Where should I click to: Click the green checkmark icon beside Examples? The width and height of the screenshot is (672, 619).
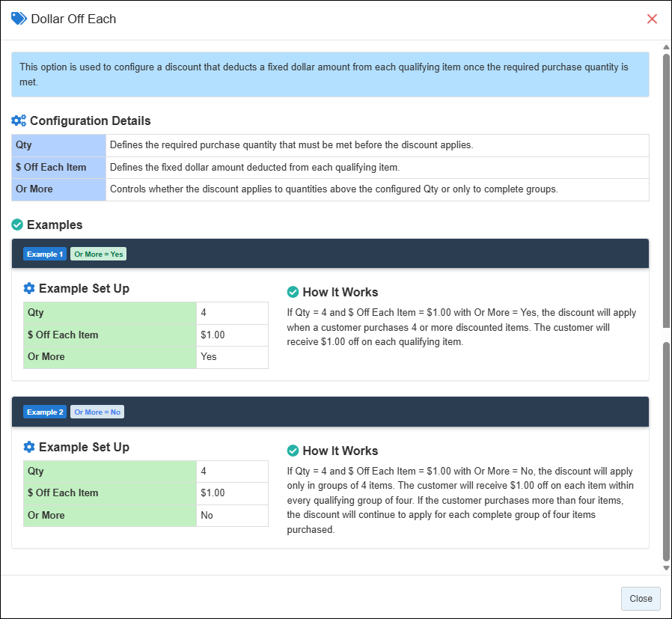17,225
